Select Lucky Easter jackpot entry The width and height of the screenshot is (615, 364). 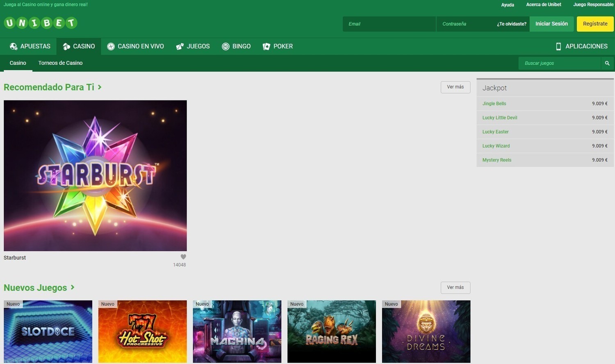pyautogui.click(x=545, y=132)
